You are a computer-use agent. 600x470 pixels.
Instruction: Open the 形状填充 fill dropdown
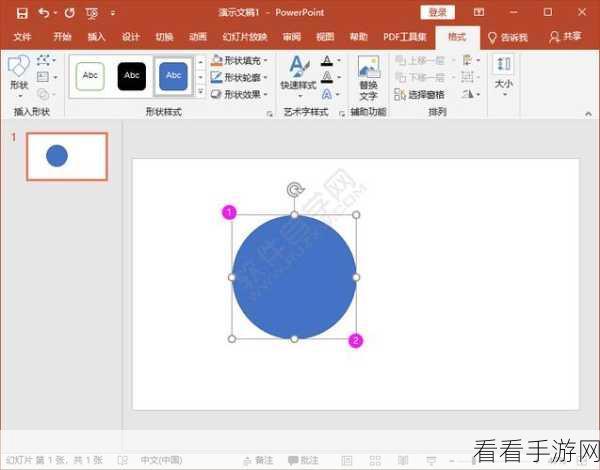240,60
